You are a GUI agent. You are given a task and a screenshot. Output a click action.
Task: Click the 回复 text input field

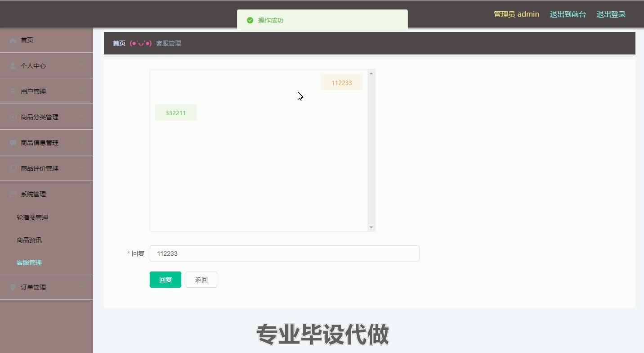point(284,253)
